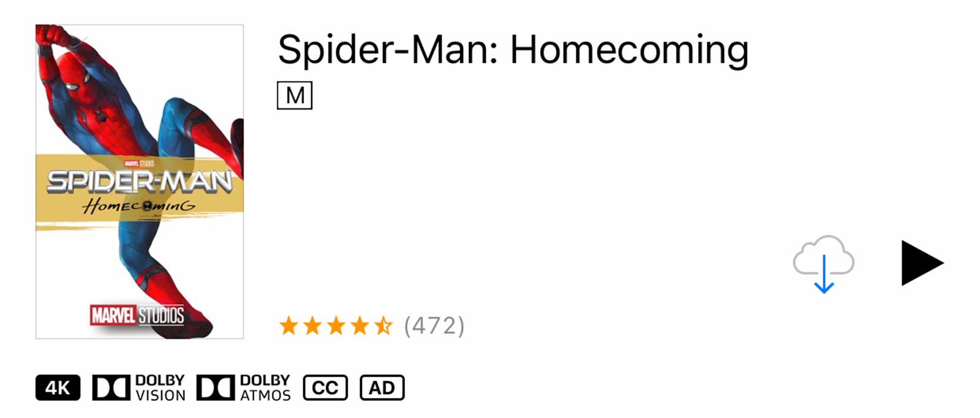Click the 4K badge

pos(58,388)
